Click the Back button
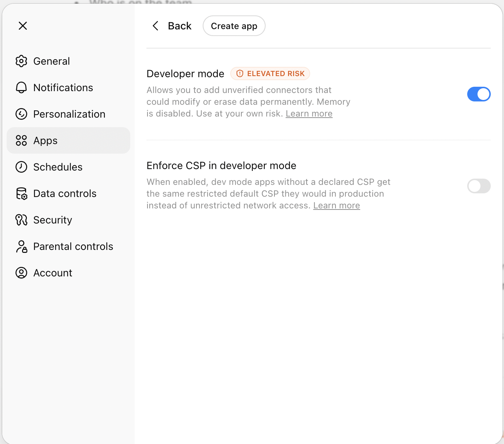The image size is (504, 444). 180,26
